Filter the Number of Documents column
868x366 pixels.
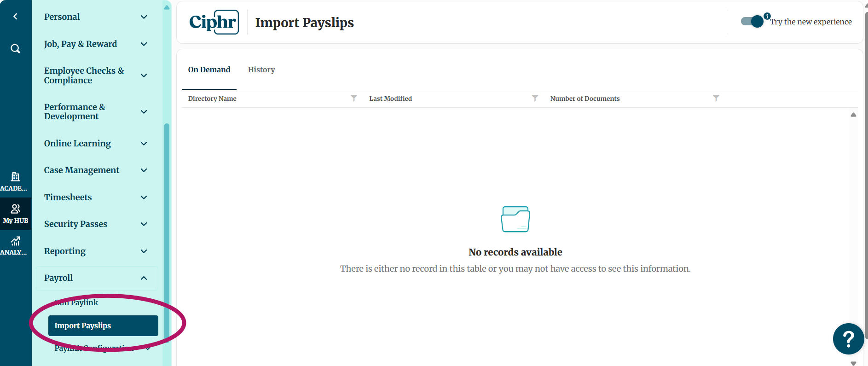(716, 98)
